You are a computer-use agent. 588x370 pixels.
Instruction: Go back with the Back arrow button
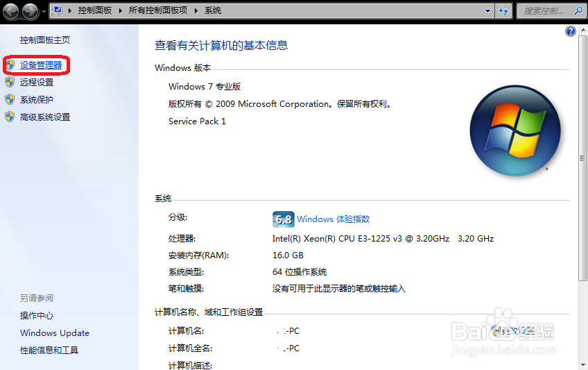click(11, 11)
